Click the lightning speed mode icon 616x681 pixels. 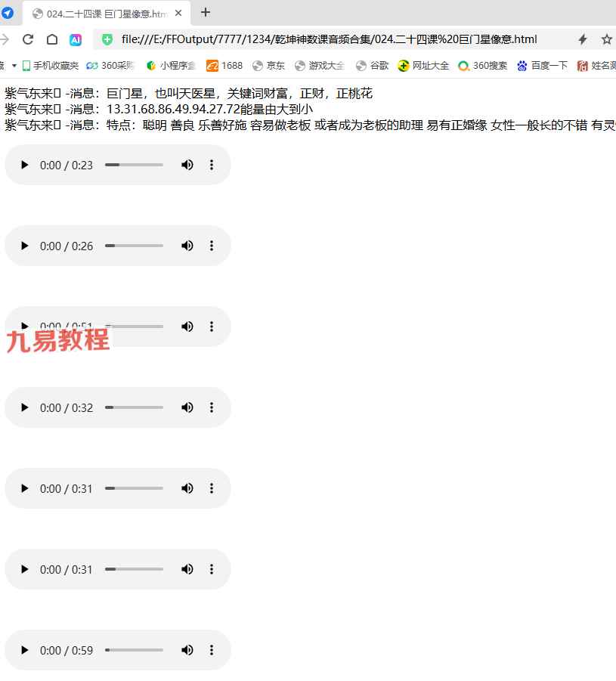point(583,39)
